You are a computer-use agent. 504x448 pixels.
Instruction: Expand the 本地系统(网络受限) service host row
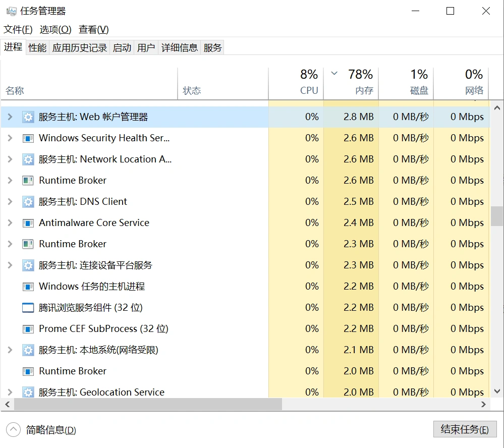pos(9,350)
